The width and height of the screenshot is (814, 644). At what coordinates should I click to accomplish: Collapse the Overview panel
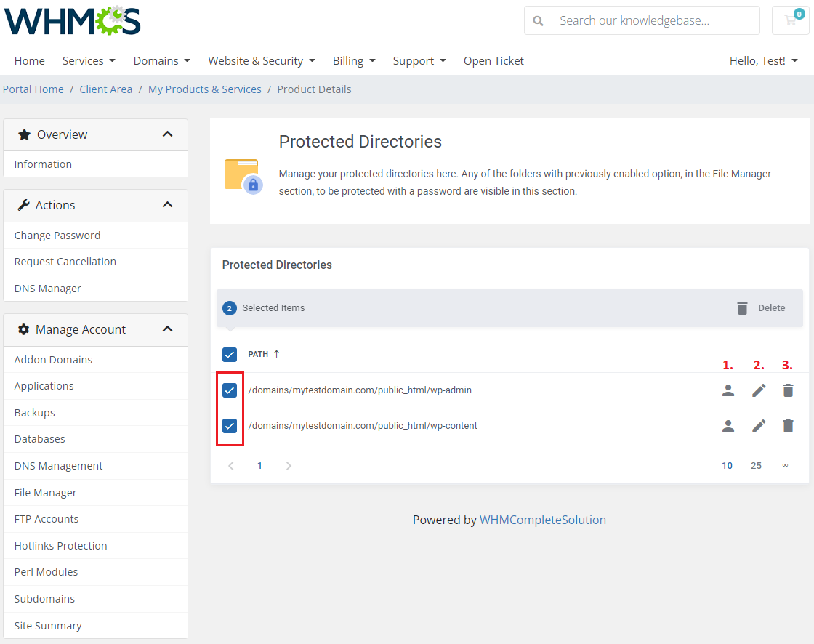tap(167, 134)
